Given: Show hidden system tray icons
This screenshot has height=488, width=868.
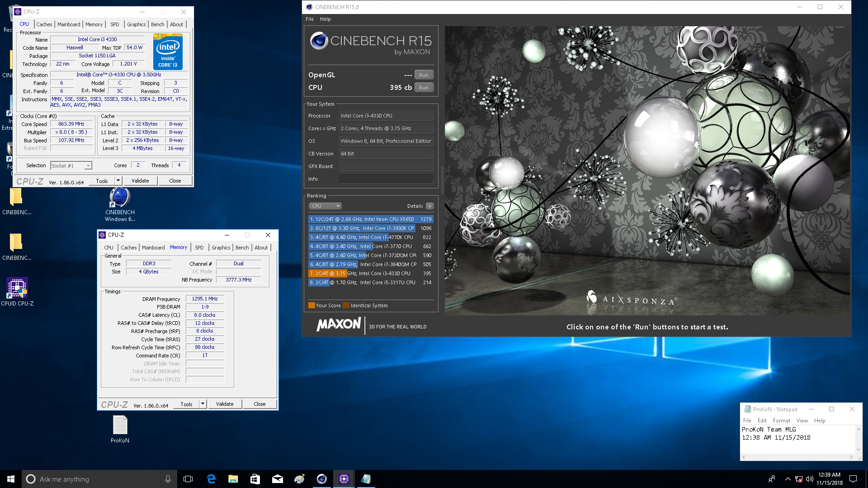Looking at the screenshot, I should click(788, 479).
